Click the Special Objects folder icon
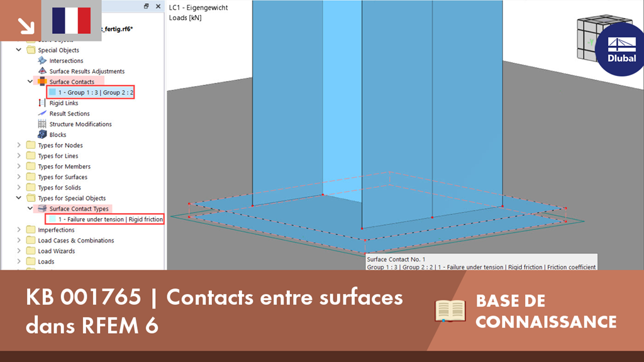Screen dimensions: 644x362 click(31, 50)
